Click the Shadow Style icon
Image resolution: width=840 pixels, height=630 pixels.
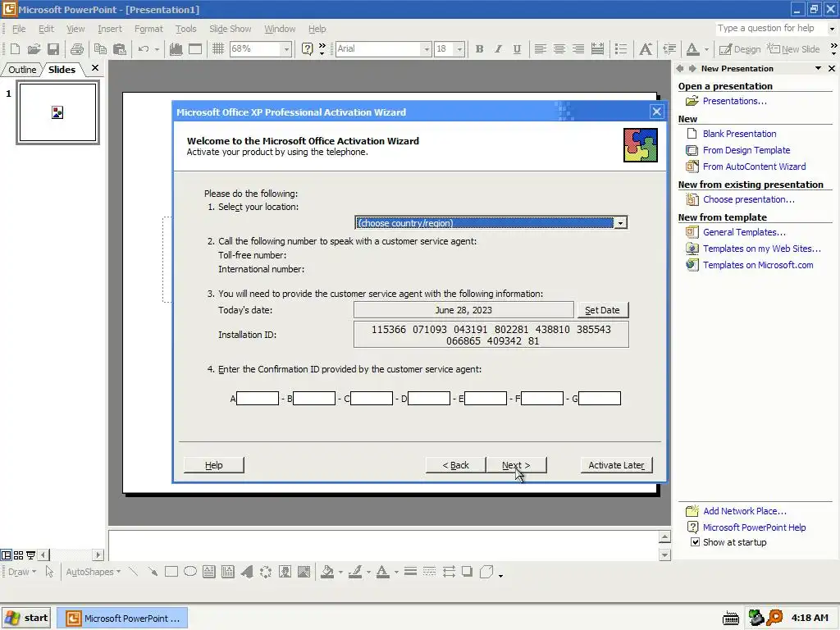tap(467, 572)
